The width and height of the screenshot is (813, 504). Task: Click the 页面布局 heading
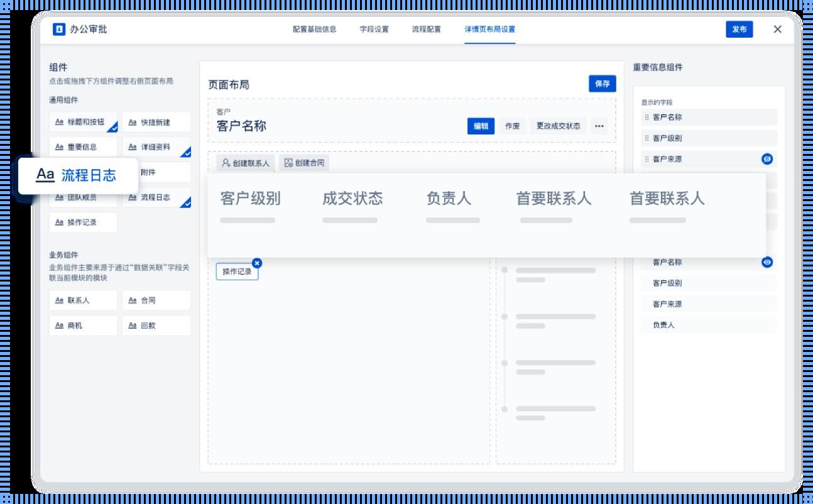(229, 85)
